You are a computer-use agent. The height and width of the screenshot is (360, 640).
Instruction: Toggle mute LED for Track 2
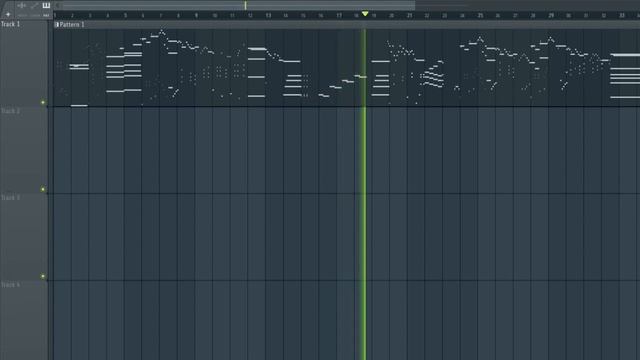click(x=43, y=189)
